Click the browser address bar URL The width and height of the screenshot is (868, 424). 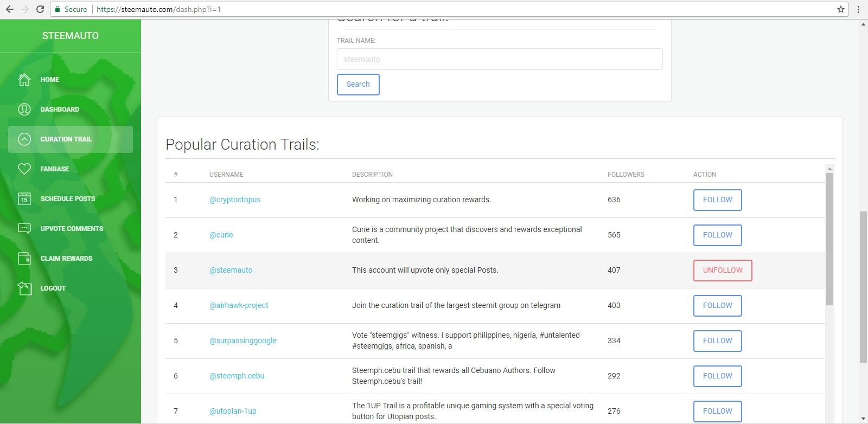[x=158, y=9]
